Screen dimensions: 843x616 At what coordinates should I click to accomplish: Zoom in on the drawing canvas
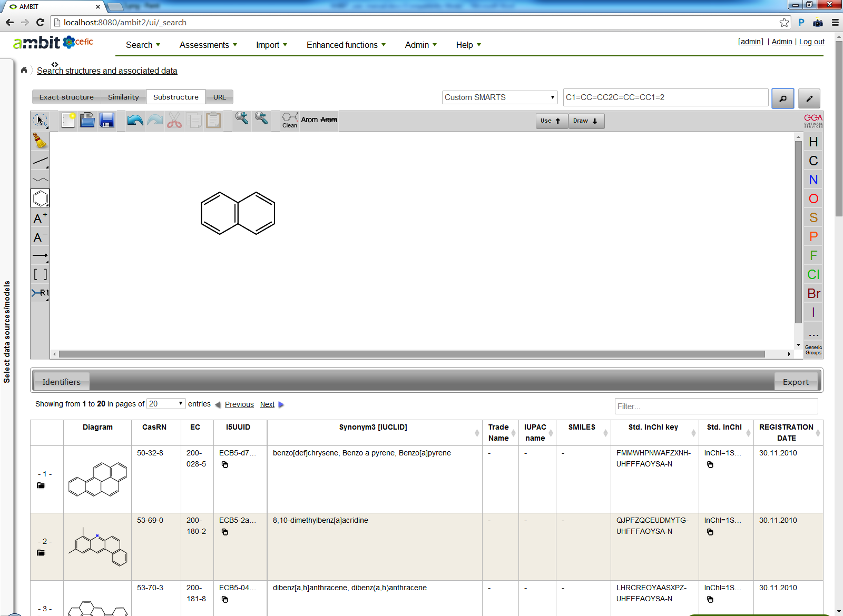click(242, 118)
